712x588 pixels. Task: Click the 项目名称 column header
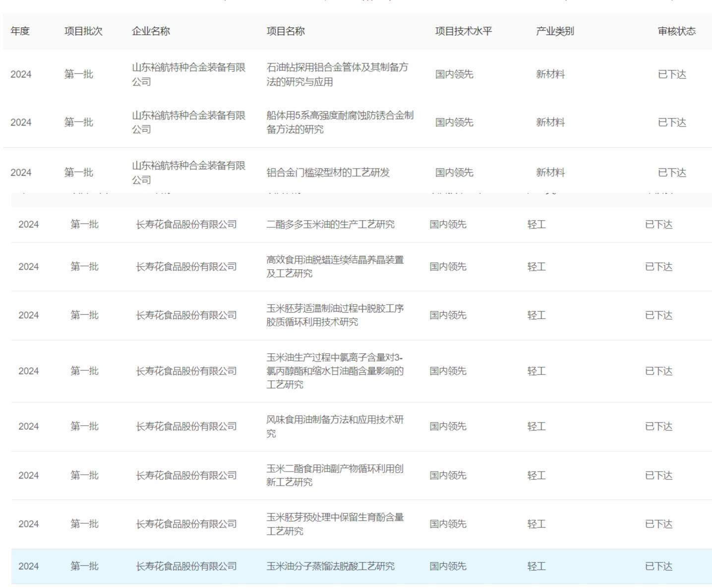tap(286, 31)
